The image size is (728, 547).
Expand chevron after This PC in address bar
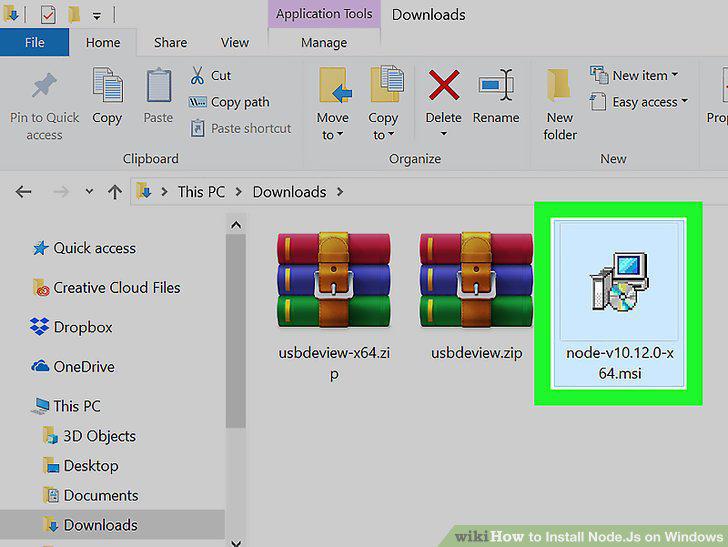pos(239,191)
